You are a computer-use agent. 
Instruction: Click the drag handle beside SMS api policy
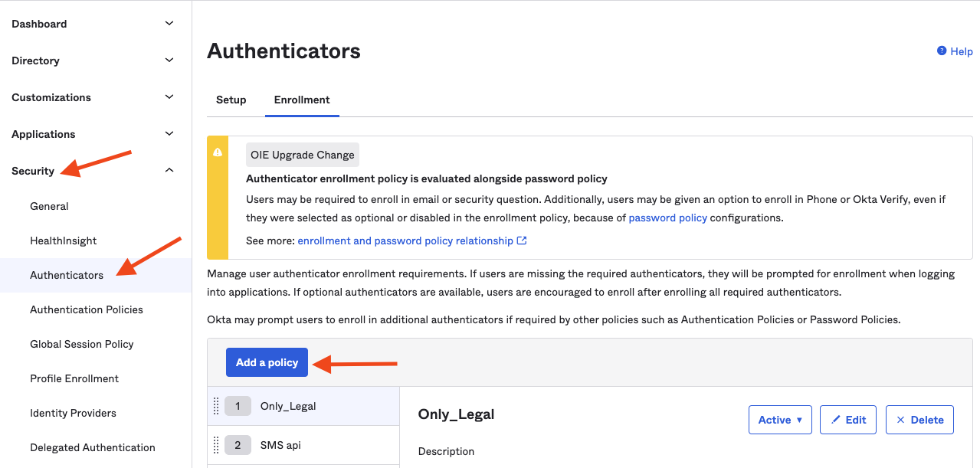point(217,444)
